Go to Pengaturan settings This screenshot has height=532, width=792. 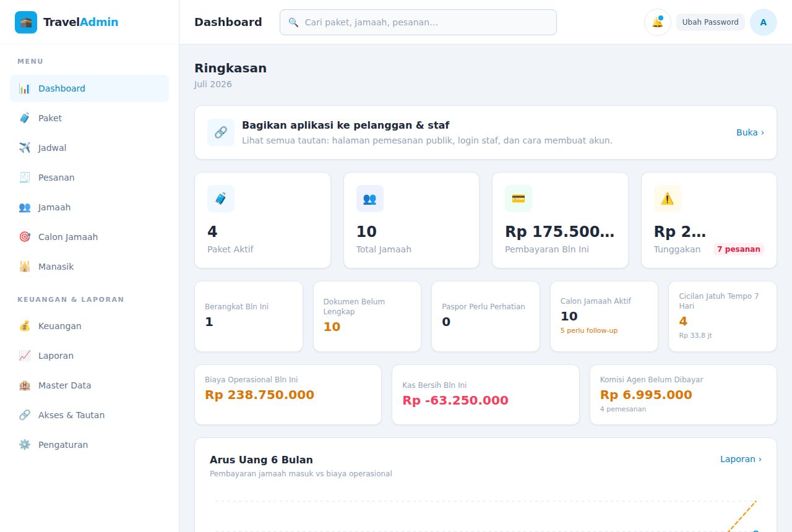point(89,445)
